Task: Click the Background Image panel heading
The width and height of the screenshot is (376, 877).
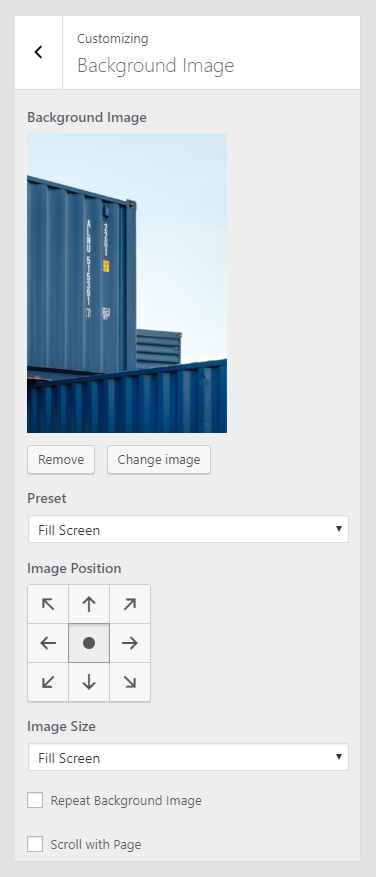Action: (x=156, y=65)
